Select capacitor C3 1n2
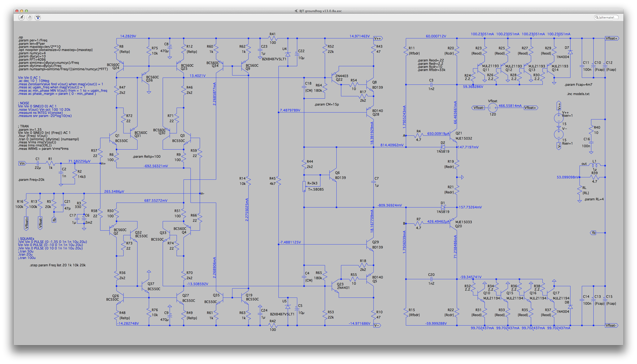Viewport: 637px width, 364px height. pyautogui.click(x=431, y=85)
